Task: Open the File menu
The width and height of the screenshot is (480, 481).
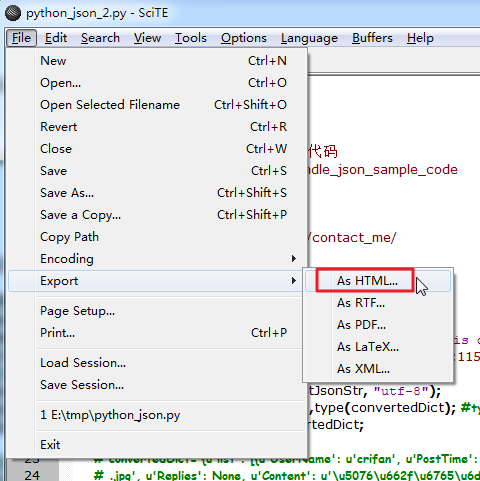Action: coord(21,38)
